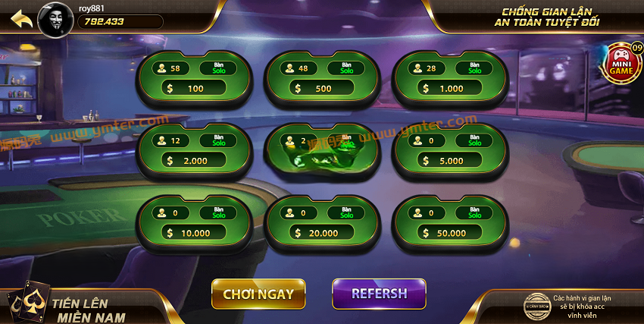Hit the purple Refersh button
Screen dimensions: 644x324
[379, 294]
